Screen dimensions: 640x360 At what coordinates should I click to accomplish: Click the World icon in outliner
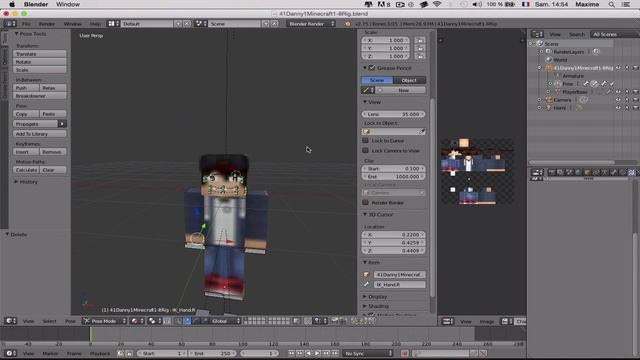point(549,60)
